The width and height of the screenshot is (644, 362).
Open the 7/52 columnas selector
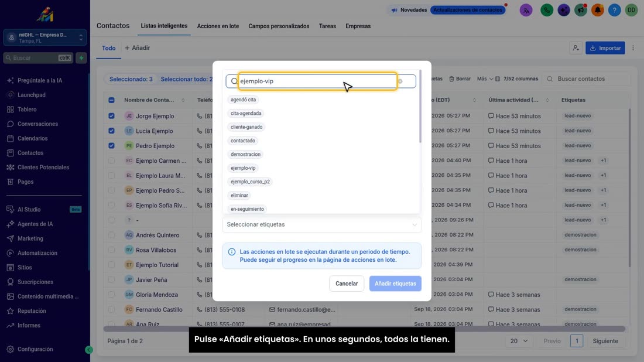(x=517, y=79)
